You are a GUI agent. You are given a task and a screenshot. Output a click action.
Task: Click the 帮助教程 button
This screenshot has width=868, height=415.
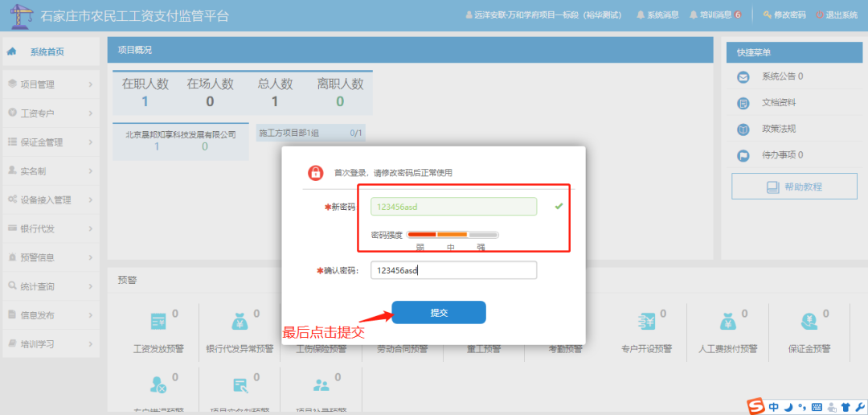(794, 186)
